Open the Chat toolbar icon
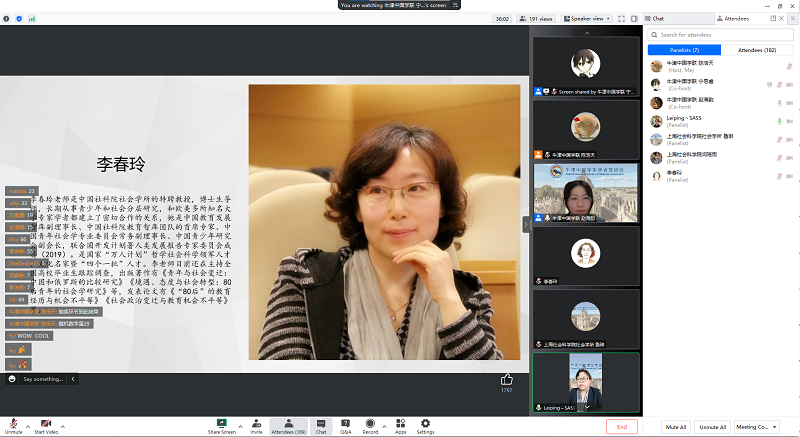 321,426
